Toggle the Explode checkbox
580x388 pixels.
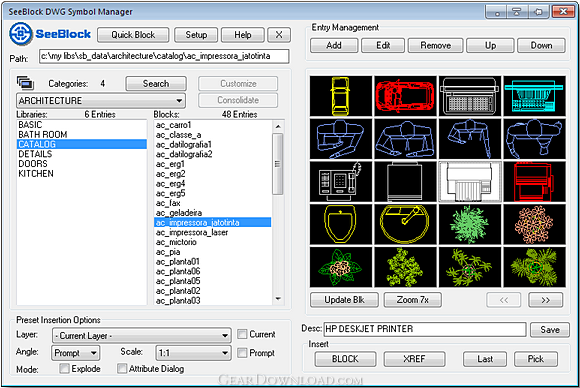point(64,368)
